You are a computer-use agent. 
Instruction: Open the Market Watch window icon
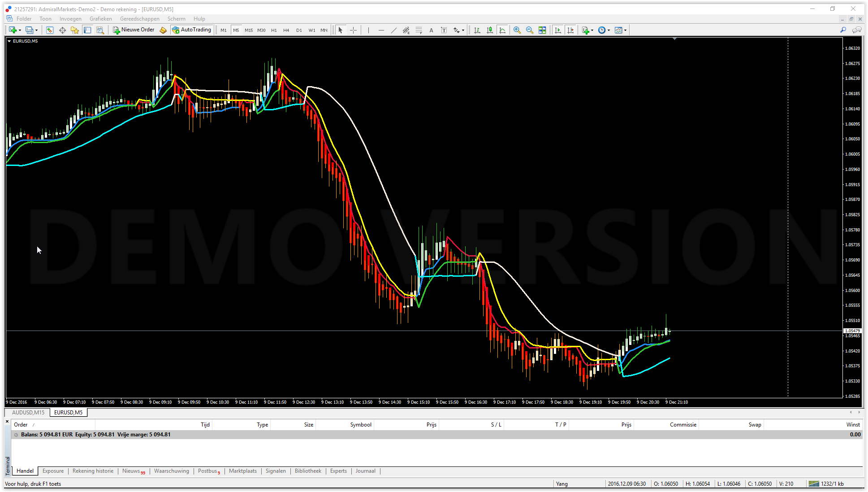click(x=50, y=30)
